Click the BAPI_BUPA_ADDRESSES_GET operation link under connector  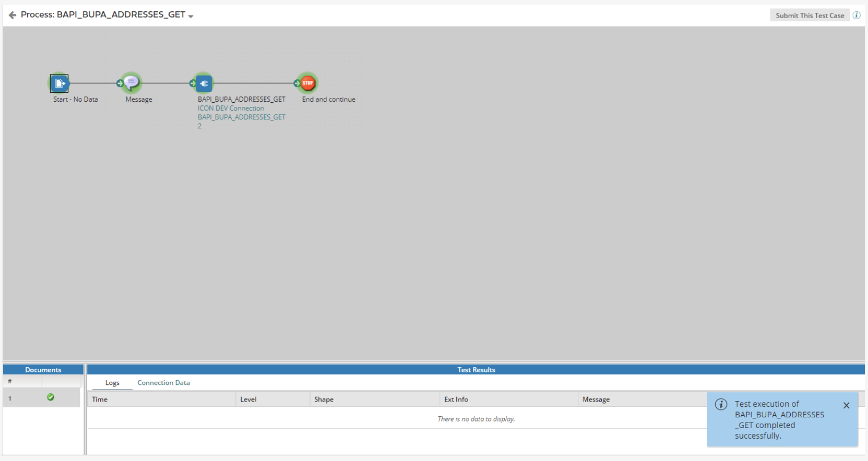tap(241, 117)
